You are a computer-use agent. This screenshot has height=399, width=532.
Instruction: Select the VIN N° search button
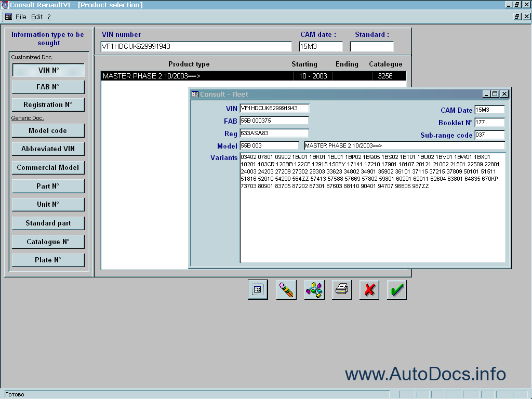pyautogui.click(x=48, y=70)
